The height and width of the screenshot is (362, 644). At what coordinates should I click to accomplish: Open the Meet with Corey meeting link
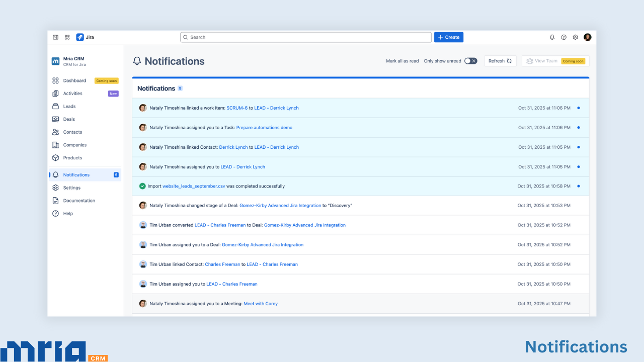pyautogui.click(x=261, y=304)
